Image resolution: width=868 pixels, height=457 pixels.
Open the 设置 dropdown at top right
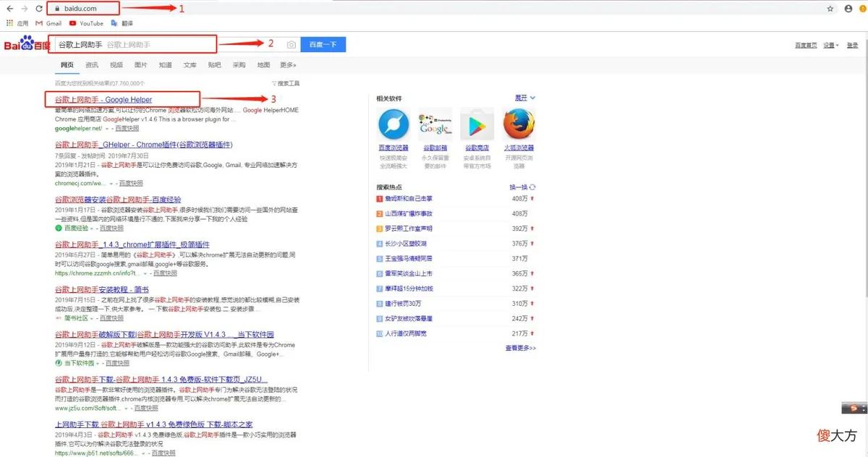pyautogui.click(x=831, y=45)
